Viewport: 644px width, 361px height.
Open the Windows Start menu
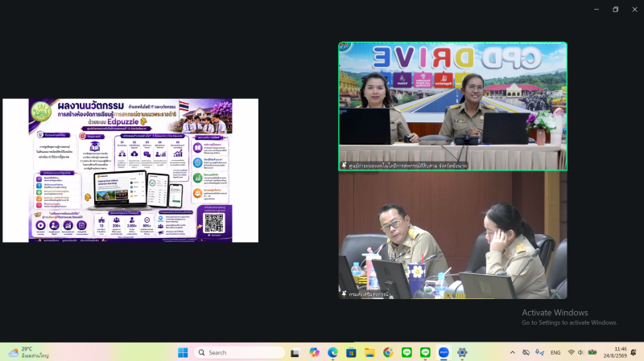183,352
